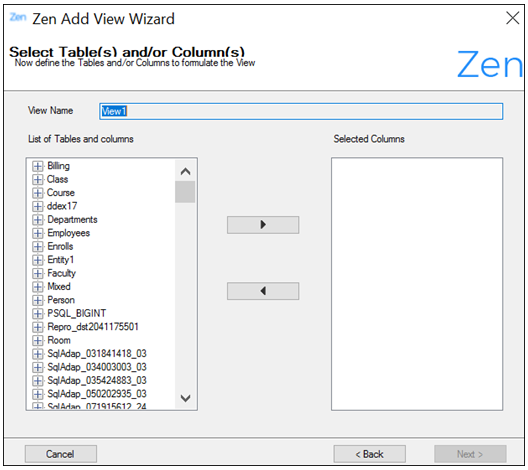Viewport: 528px width, 470px height.
Task: Click the Zen icon in title bar
Action: 18,17
